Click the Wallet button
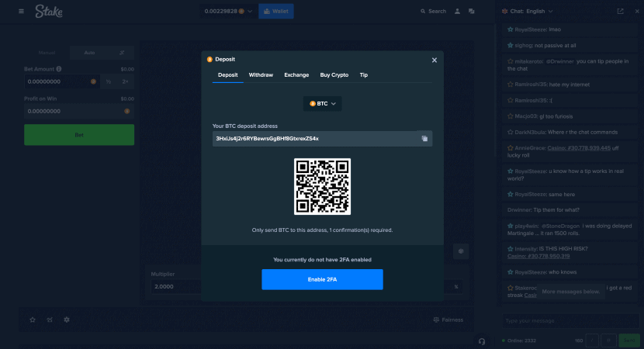Screen dimensions: 644x349 (276, 11)
